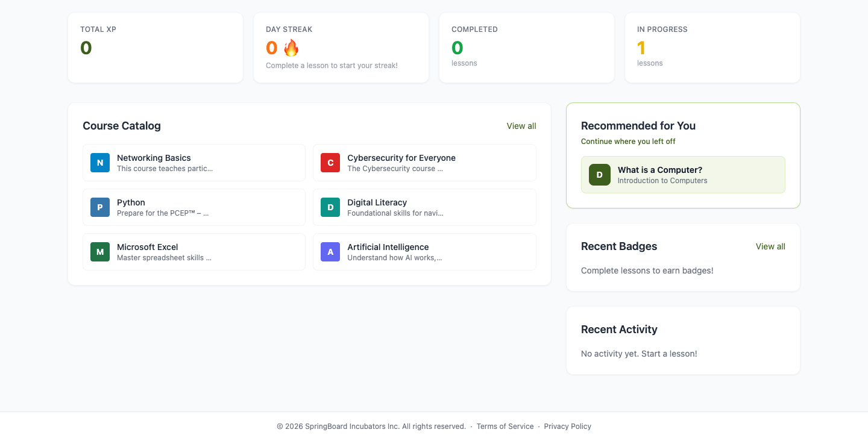Click the teal D Digital Literacy icon
The width and height of the screenshot is (868, 441).
[x=330, y=207]
